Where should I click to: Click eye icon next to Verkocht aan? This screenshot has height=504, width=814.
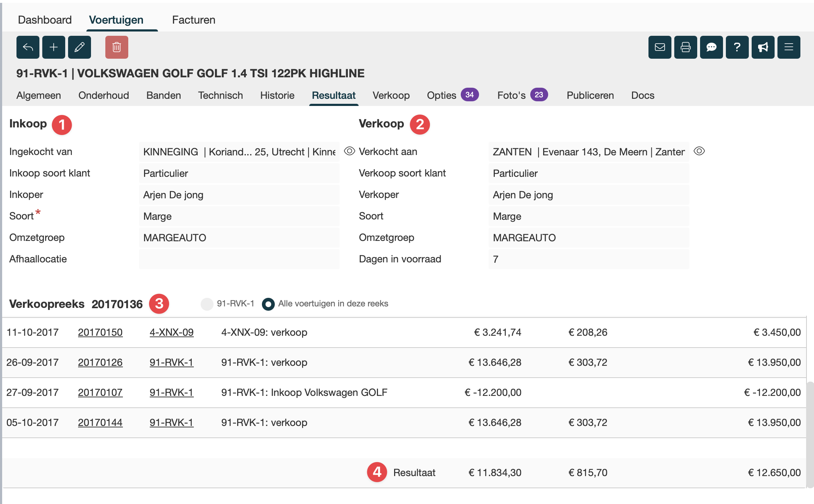pyautogui.click(x=699, y=151)
